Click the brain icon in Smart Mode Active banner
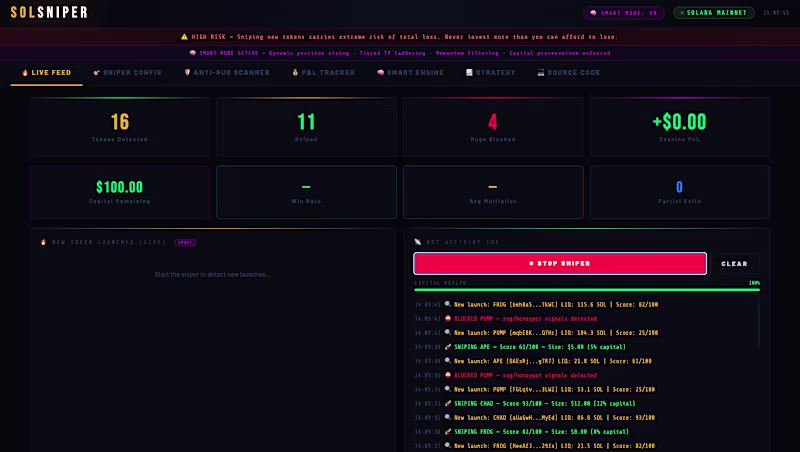The image size is (800, 452). pos(192,53)
